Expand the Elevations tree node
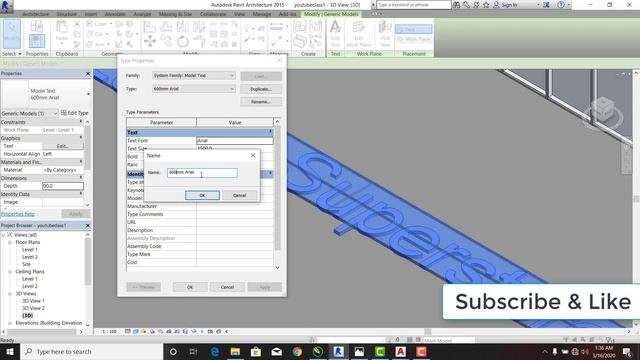Viewport: 640px width, 360px height. pyautogui.click(x=10, y=323)
